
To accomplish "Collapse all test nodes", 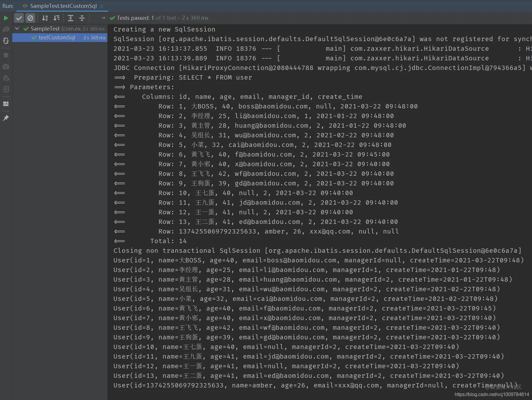I will (x=82, y=18).
